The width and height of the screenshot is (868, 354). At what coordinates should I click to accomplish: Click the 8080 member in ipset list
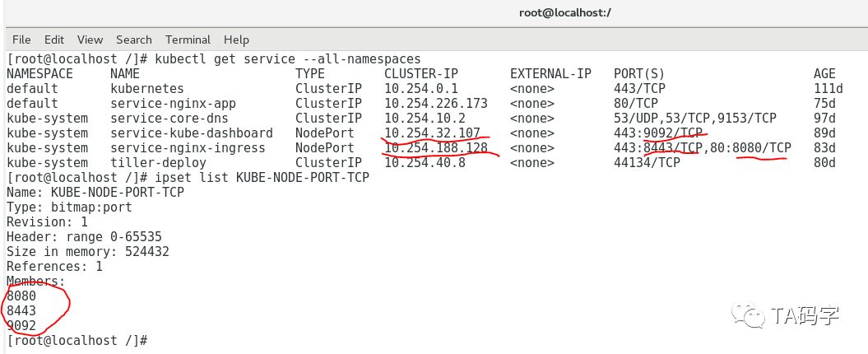[21, 296]
